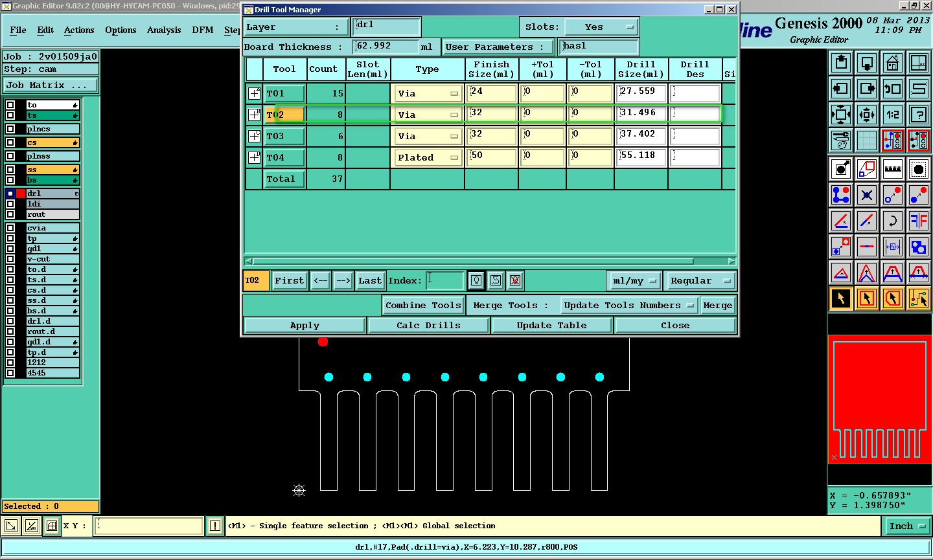
Task: Select the black arrow single-select tool
Action: tap(841, 298)
